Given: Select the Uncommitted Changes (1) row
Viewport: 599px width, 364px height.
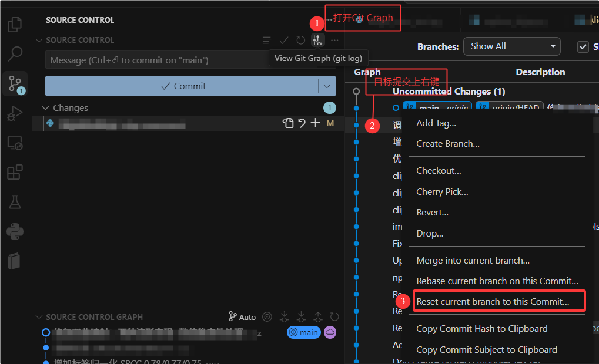Looking at the screenshot, I should [x=472, y=92].
